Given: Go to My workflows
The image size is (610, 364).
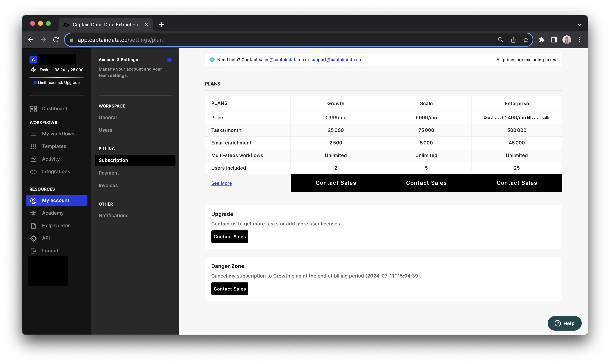Looking at the screenshot, I should click(x=58, y=134).
